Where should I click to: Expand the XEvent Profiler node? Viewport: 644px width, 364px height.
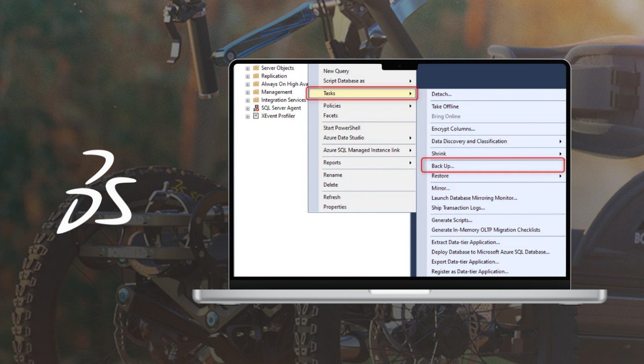[x=248, y=116]
